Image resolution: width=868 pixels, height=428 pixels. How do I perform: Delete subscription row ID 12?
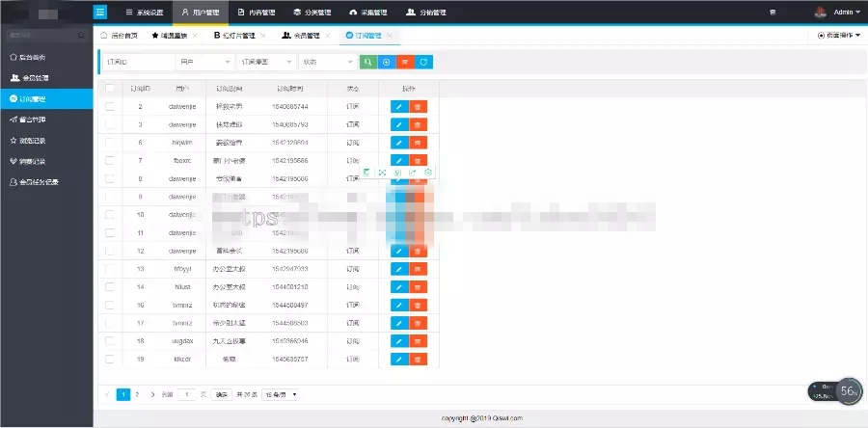click(418, 251)
